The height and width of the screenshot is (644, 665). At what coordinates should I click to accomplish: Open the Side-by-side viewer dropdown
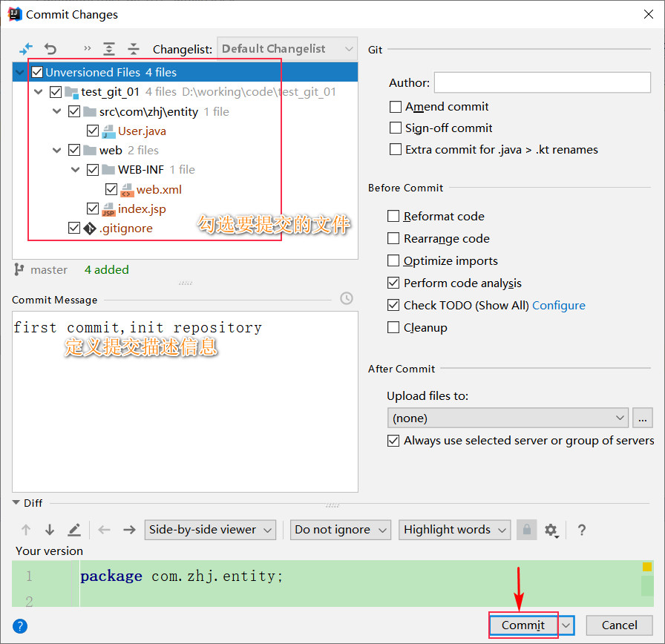pos(210,530)
